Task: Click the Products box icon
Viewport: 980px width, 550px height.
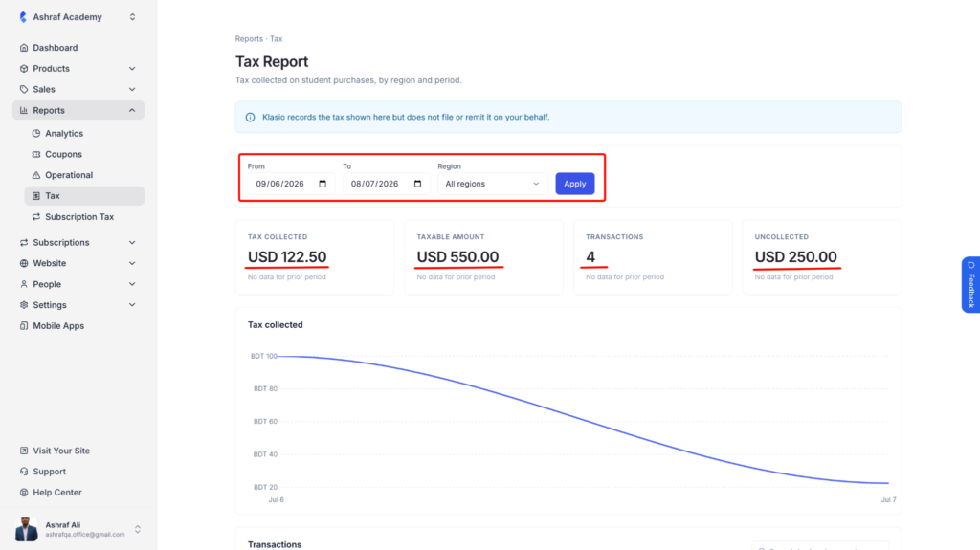Action: pyautogui.click(x=24, y=68)
